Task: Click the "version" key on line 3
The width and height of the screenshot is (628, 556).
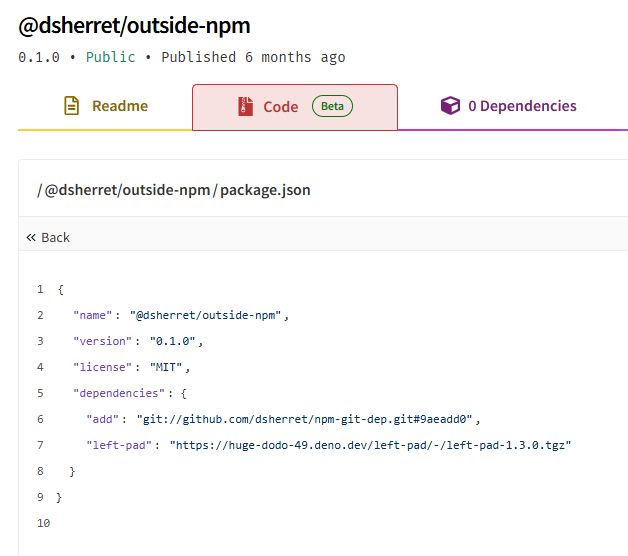Action: pyautogui.click(x=103, y=341)
